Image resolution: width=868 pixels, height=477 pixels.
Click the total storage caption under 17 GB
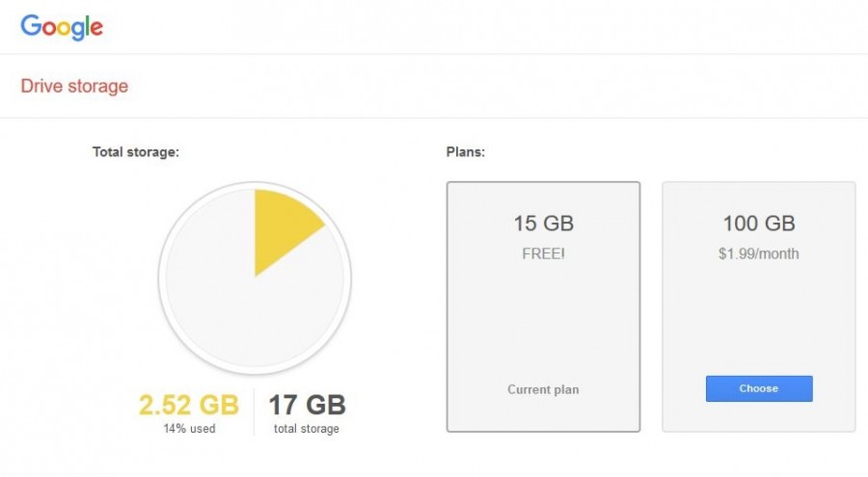pos(306,429)
